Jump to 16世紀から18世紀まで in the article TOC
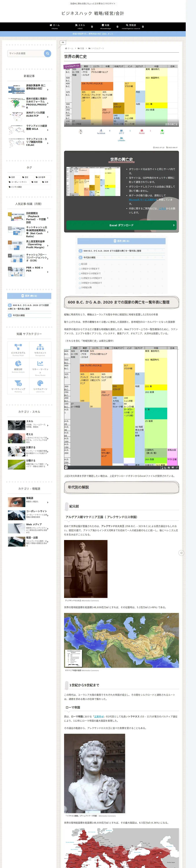196x868 pixels. (91, 283)
